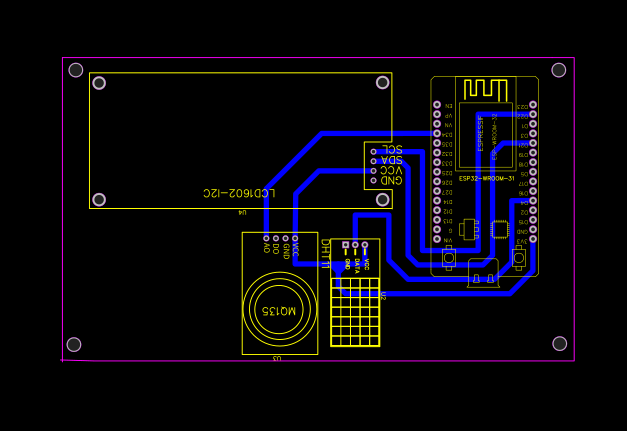Viewport: 627px width, 431px height.
Task: Select the USB connector outline on ESP32
Action: 483,273
